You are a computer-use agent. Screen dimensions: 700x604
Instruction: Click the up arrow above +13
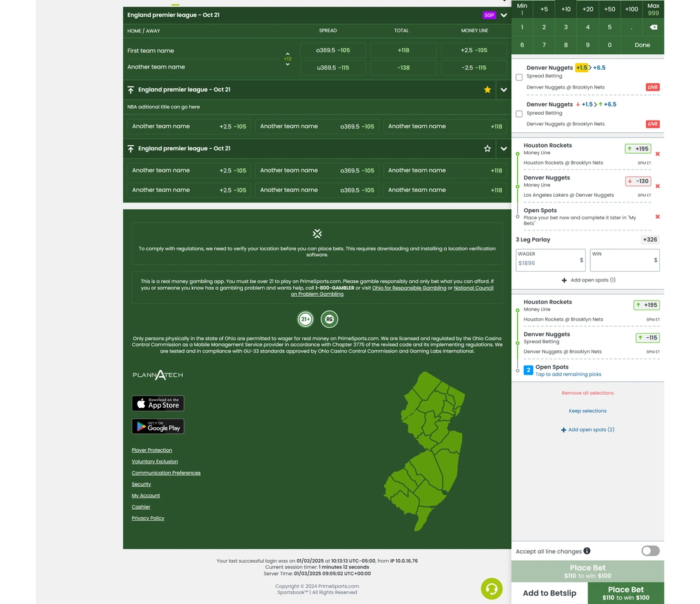pyautogui.click(x=287, y=54)
